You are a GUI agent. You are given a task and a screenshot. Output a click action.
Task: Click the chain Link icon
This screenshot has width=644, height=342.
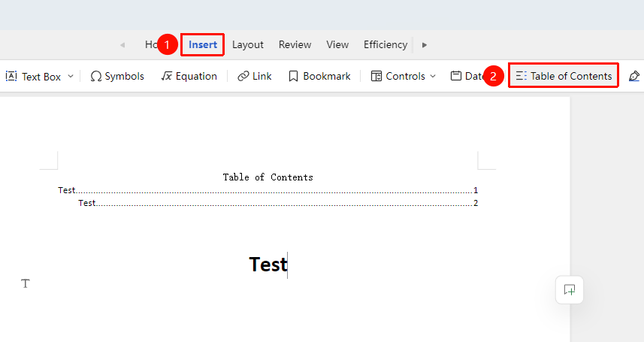243,77
